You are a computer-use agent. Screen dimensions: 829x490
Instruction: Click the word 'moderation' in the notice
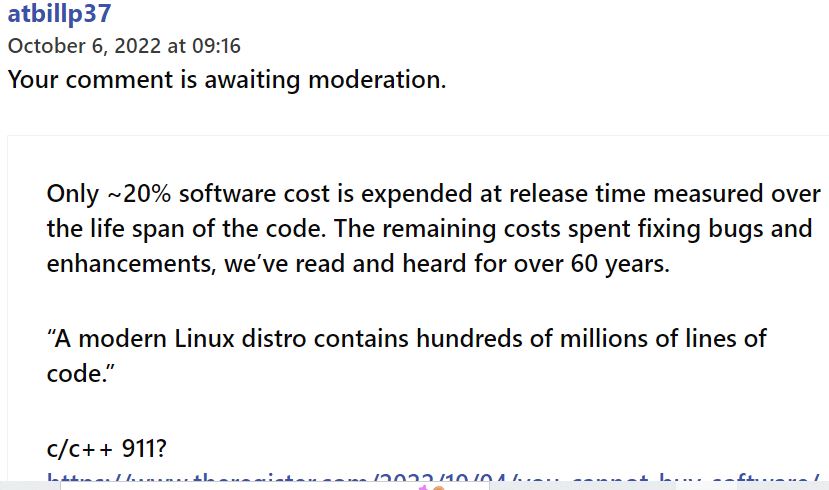click(377, 80)
